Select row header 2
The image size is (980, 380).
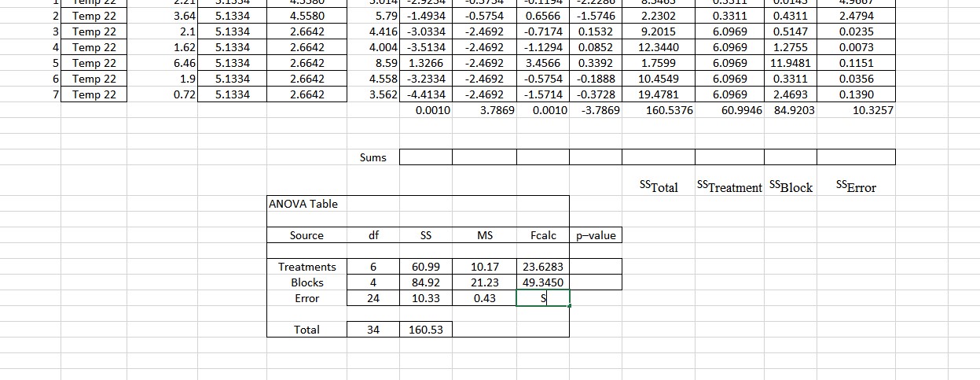pyautogui.click(x=56, y=16)
